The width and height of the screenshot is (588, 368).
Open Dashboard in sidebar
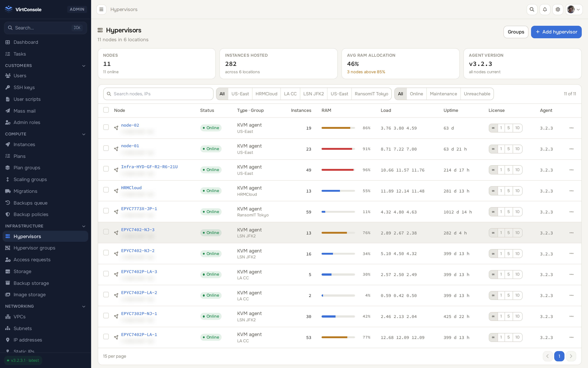[x=45, y=42]
